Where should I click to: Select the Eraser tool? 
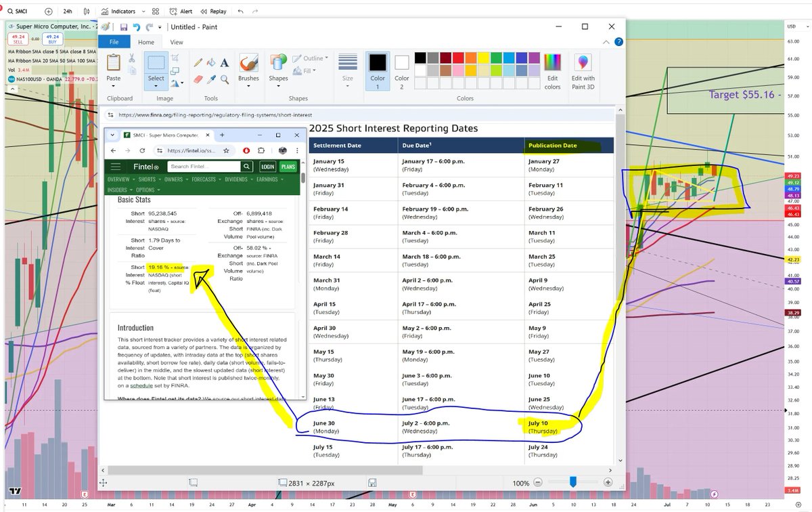click(x=198, y=79)
